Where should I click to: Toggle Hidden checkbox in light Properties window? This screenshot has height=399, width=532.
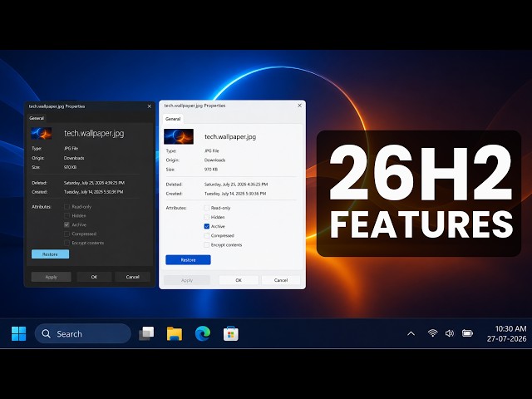(207, 217)
